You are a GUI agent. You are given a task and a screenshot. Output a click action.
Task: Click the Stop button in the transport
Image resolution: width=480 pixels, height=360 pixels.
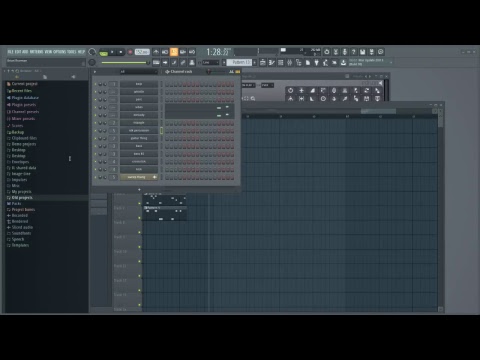point(121,52)
